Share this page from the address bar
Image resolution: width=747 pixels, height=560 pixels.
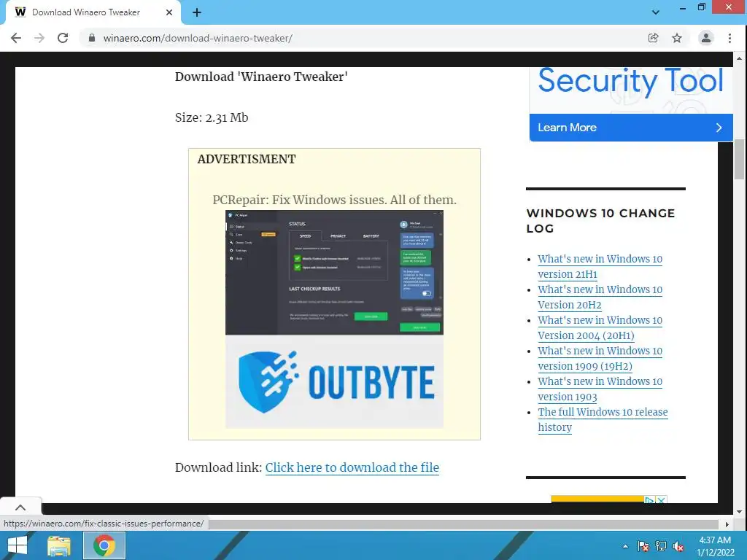653,38
